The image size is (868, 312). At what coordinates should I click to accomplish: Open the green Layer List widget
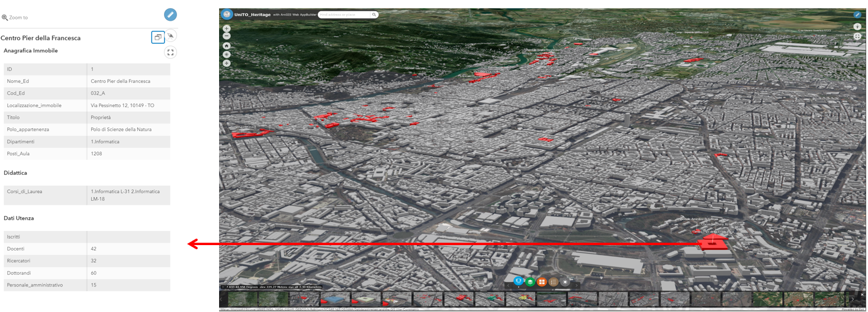pyautogui.click(x=531, y=282)
